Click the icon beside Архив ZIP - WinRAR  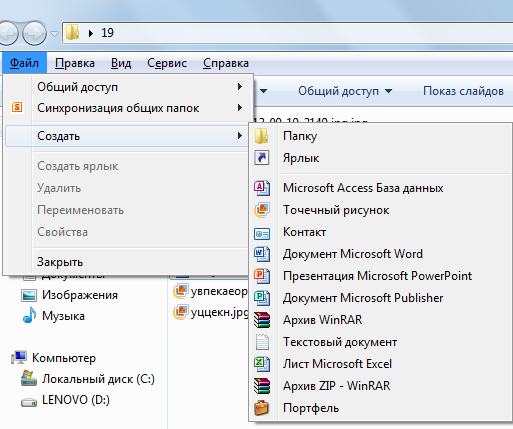pos(262,386)
